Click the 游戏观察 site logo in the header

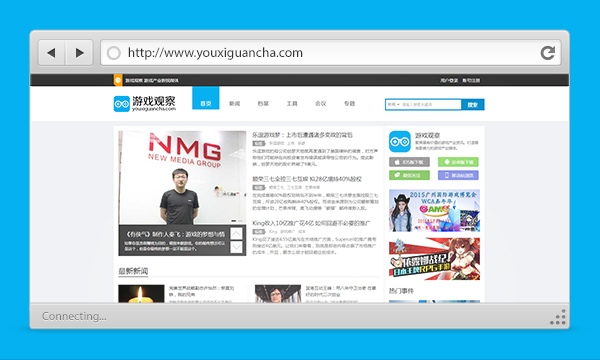[145, 103]
